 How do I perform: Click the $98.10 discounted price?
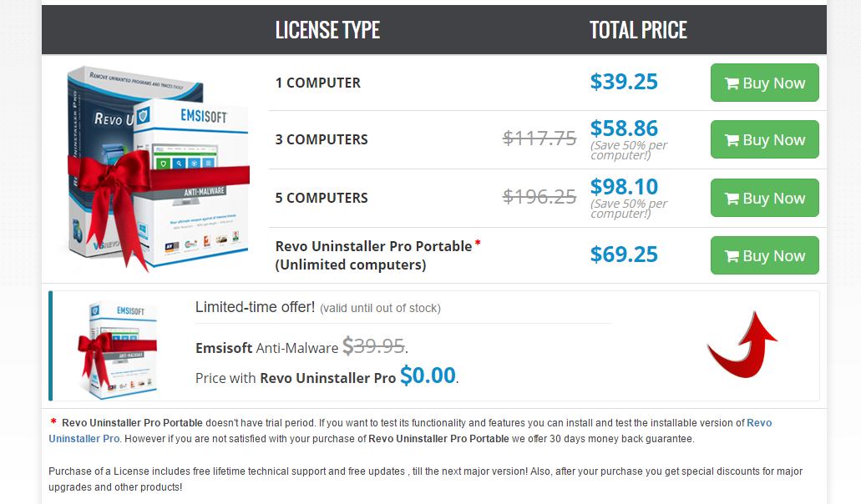(x=624, y=187)
